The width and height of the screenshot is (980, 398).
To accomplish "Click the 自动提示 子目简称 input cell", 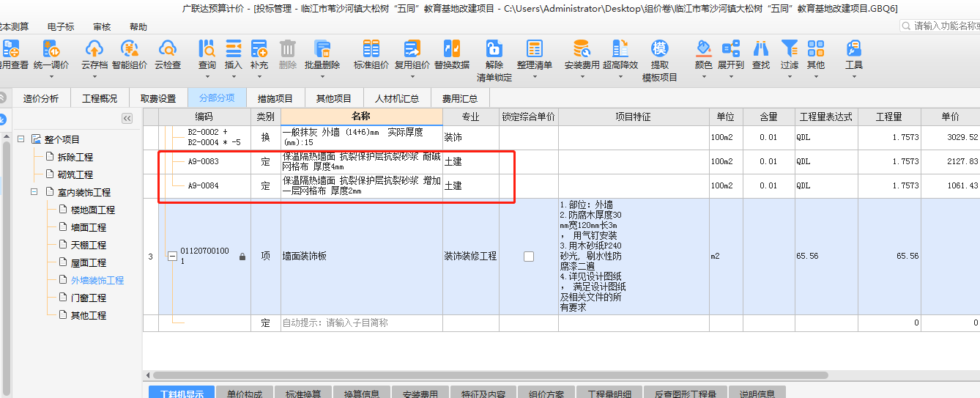I will [361, 323].
